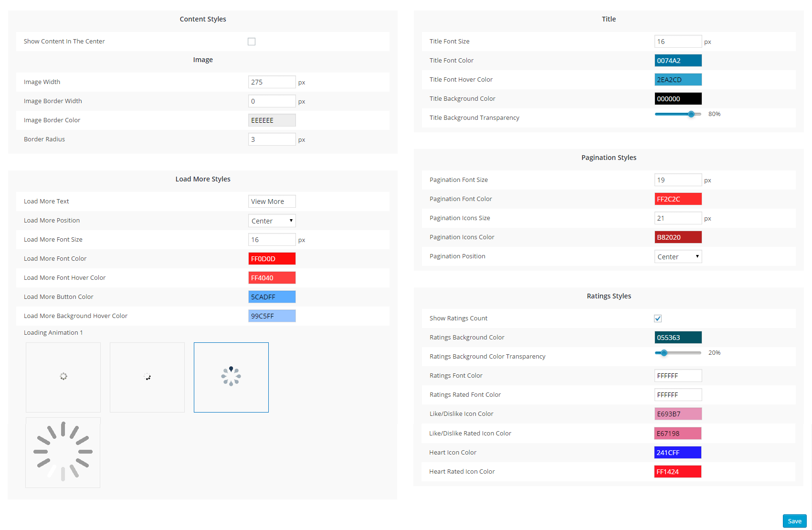Pick the large spinner loading animation
Screen dimensions: 812x530
coord(63,452)
